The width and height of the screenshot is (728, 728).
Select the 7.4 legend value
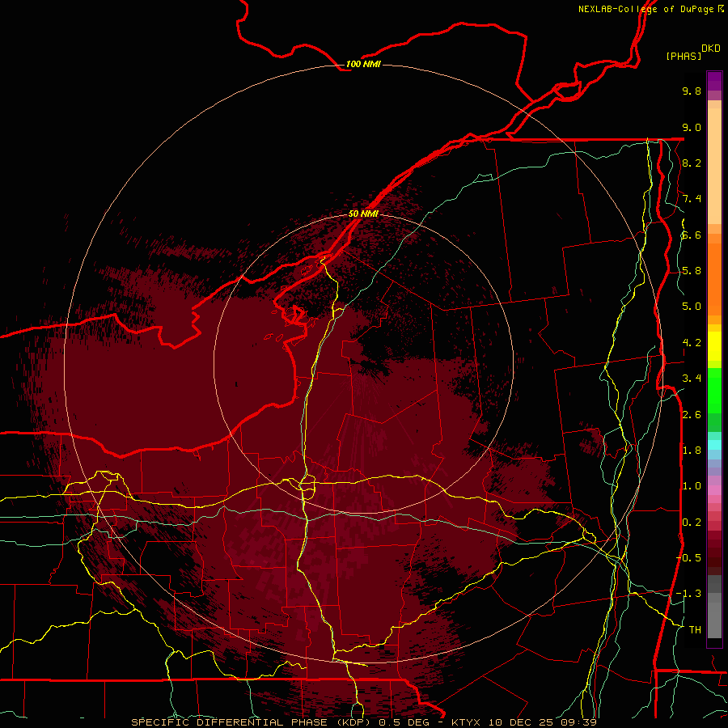(692, 199)
